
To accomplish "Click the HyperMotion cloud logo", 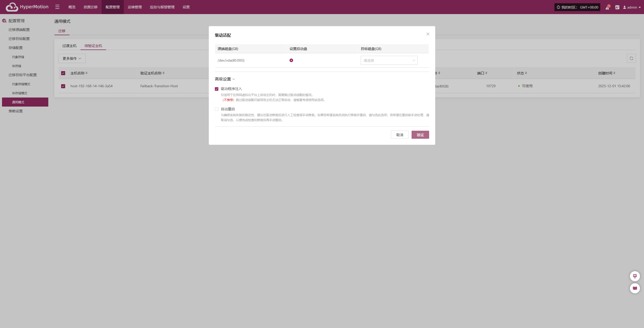I will click(x=12, y=7).
